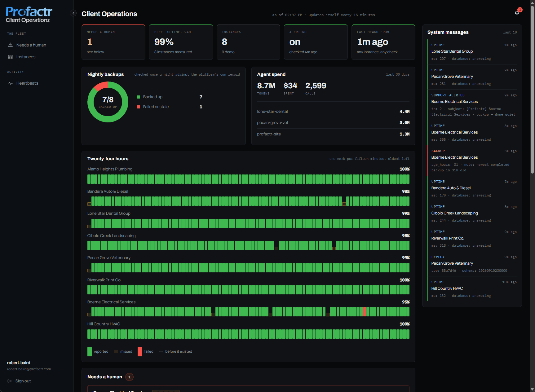
Task: Select the lone-star-dental spend row
Action: point(333,111)
